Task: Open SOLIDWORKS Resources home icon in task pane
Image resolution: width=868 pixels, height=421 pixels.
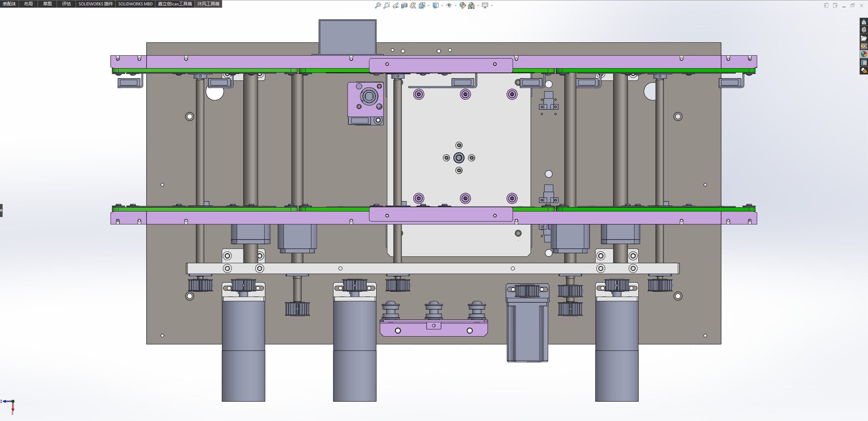Action: click(864, 22)
